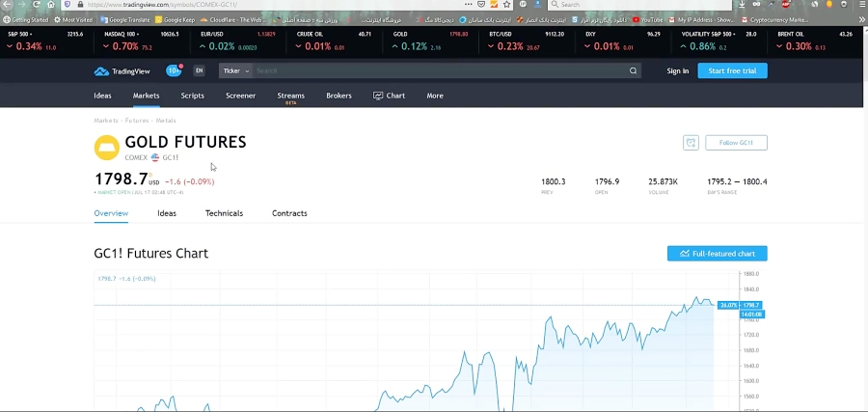The height and width of the screenshot is (412, 868).
Task: Open the EN language selector
Action: (199, 70)
